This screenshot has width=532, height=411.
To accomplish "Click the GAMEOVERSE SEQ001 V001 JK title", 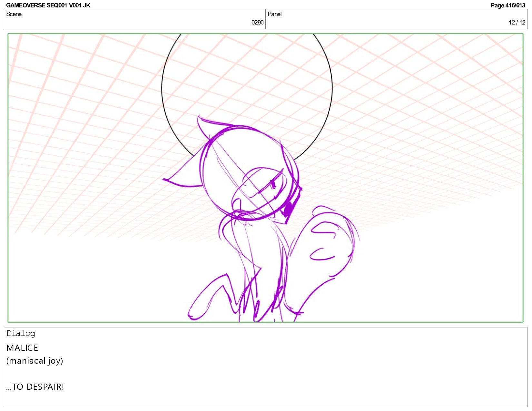I will (48, 5).
